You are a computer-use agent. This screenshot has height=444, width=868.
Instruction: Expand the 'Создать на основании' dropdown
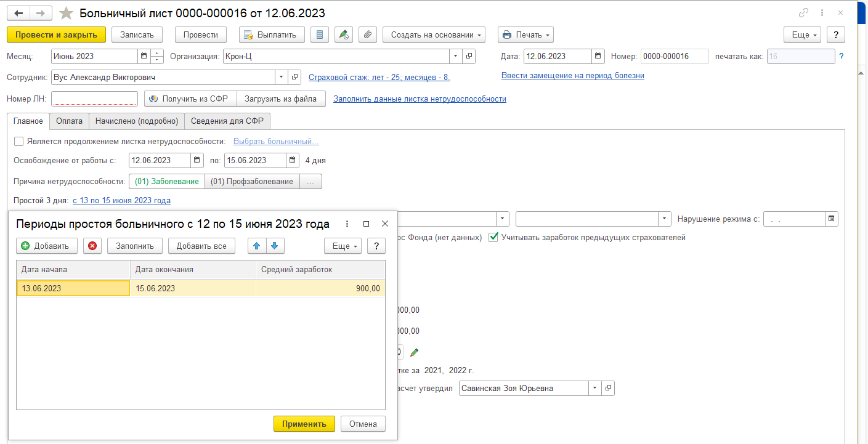pyautogui.click(x=434, y=35)
